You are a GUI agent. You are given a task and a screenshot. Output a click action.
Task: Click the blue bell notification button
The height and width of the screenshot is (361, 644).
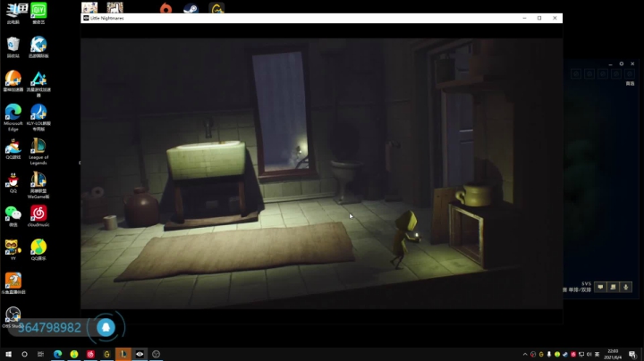click(106, 327)
